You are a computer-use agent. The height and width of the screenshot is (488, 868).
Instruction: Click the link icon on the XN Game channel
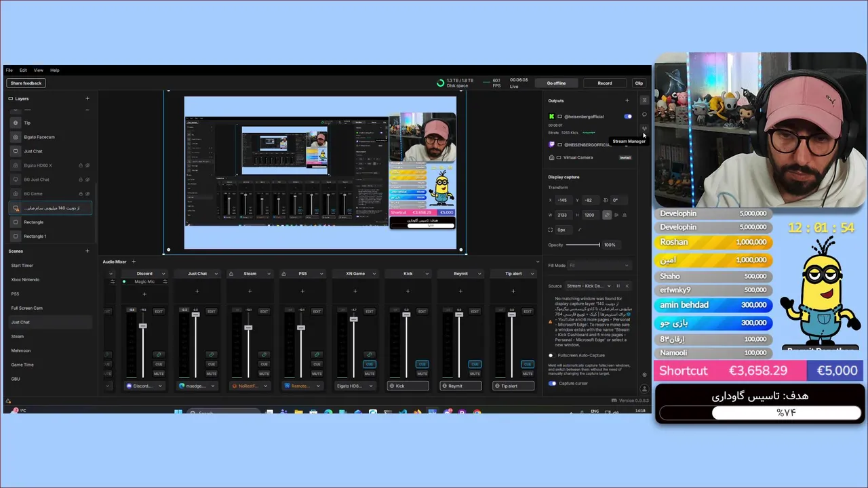(370, 354)
